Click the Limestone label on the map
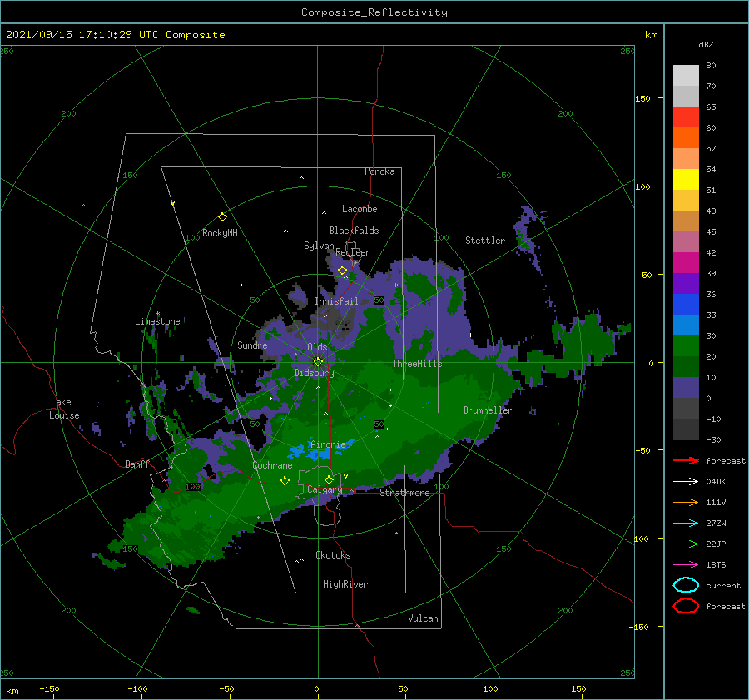749x700 pixels. tap(157, 321)
